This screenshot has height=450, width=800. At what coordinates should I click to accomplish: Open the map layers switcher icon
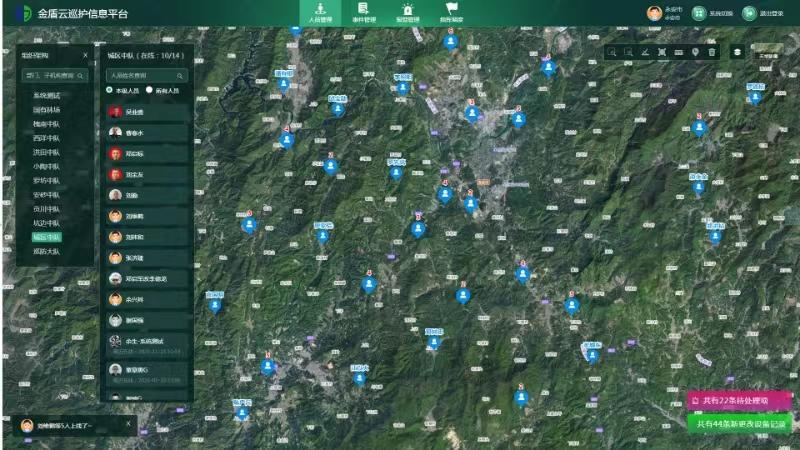pos(737,52)
